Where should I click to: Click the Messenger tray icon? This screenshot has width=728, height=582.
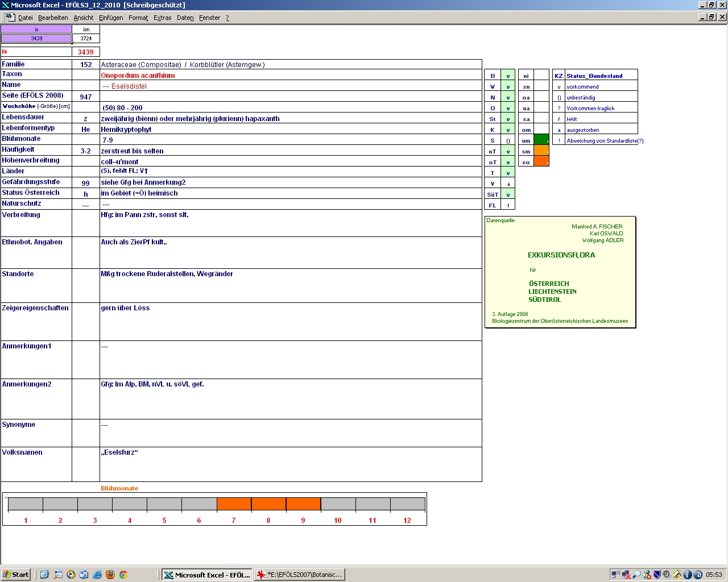[647, 575]
